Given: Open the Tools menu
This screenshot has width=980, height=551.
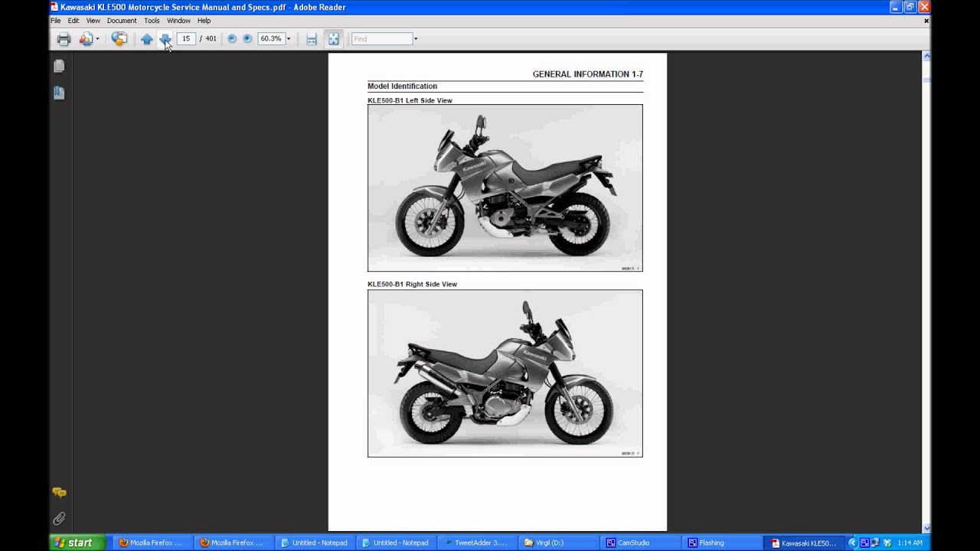Looking at the screenshot, I should coord(152,21).
